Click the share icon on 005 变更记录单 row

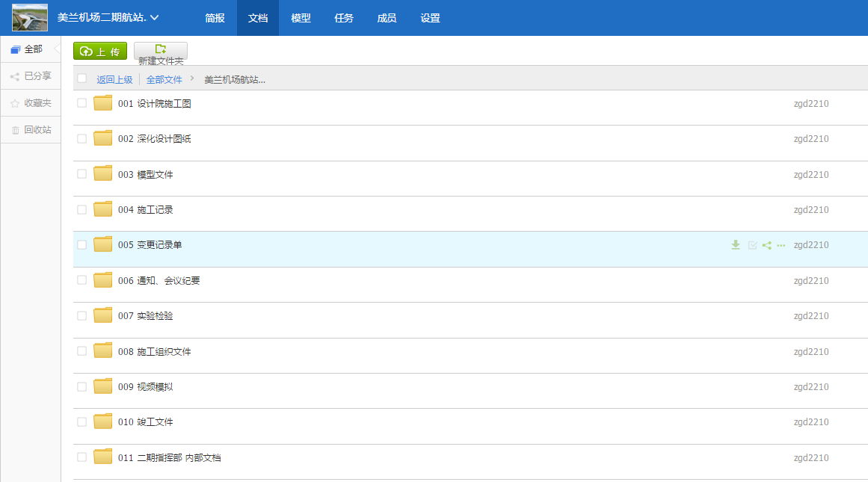tap(766, 245)
